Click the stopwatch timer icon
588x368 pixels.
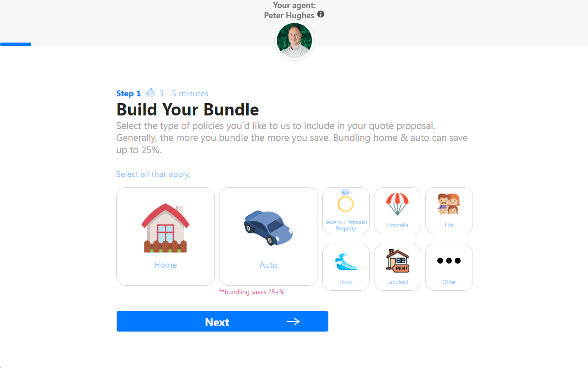[x=150, y=93]
